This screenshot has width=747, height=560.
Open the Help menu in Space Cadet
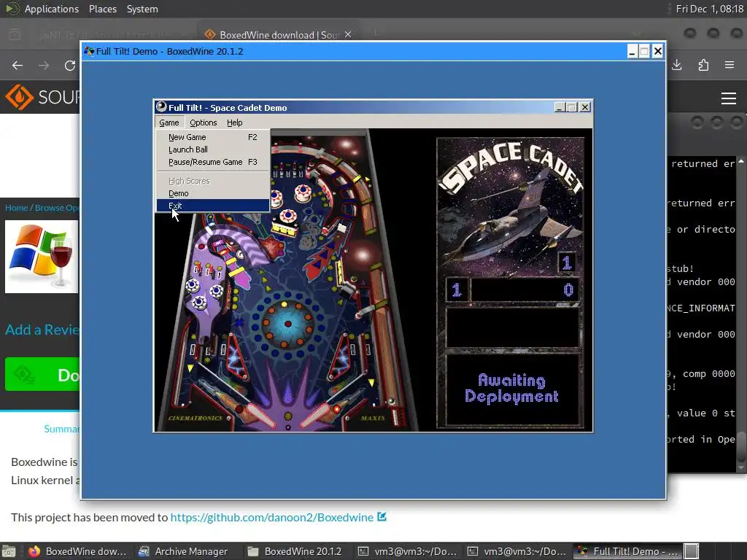coord(234,122)
